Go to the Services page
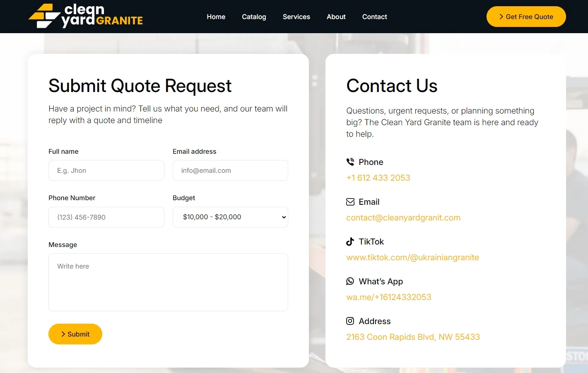The image size is (588, 373). [296, 17]
